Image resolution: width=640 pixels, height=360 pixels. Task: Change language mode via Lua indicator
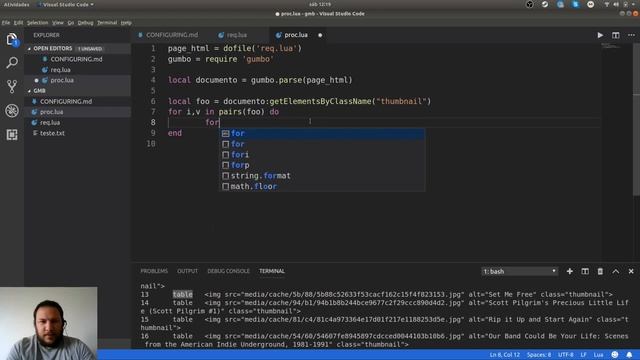598,355
